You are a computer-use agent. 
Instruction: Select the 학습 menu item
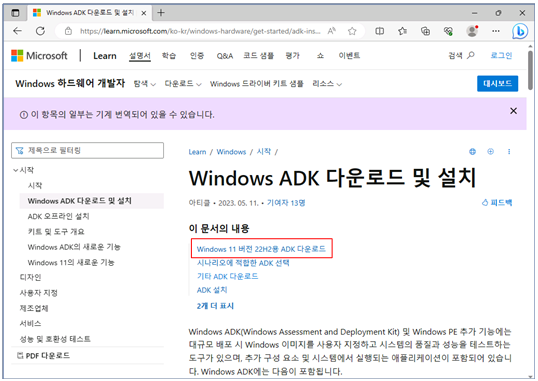169,56
